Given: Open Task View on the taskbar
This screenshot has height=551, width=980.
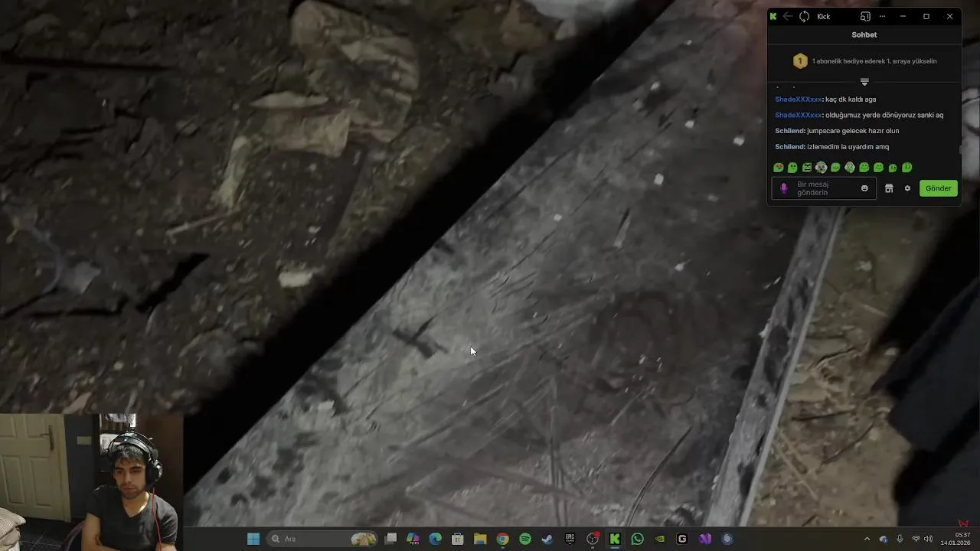Looking at the screenshot, I should click(x=390, y=539).
